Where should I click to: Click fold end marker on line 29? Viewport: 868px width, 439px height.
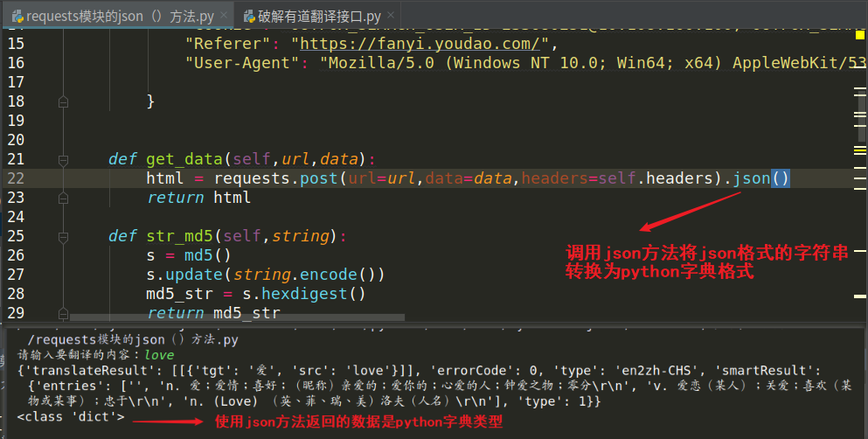[x=63, y=314]
